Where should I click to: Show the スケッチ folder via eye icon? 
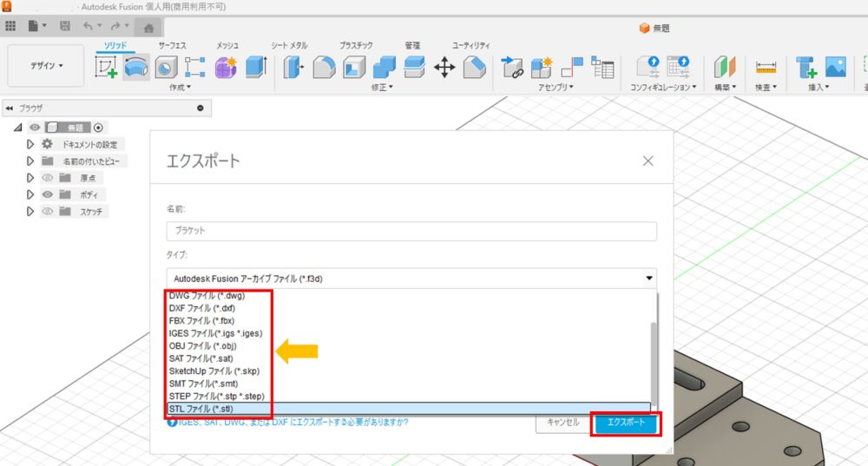(48, 212)
